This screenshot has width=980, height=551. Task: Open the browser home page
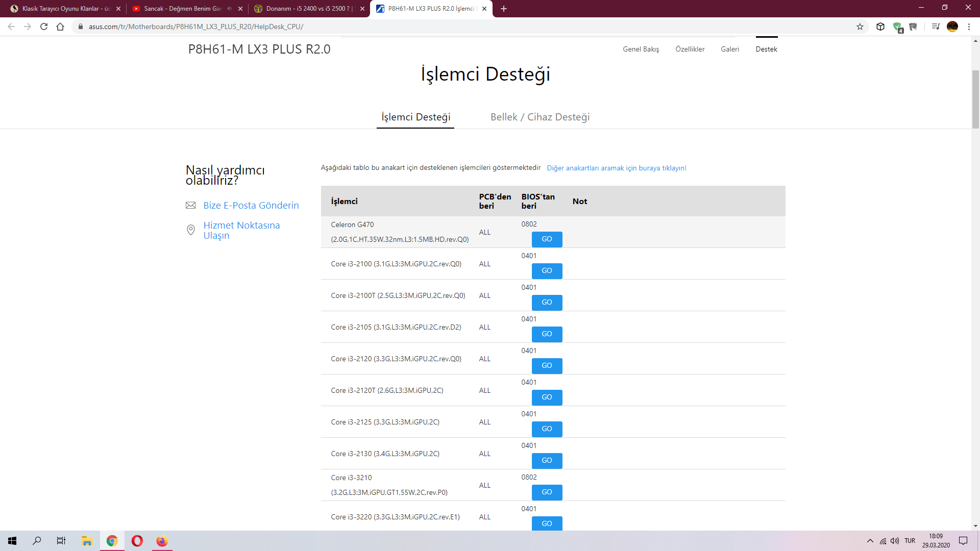click(x=60, y=27)
